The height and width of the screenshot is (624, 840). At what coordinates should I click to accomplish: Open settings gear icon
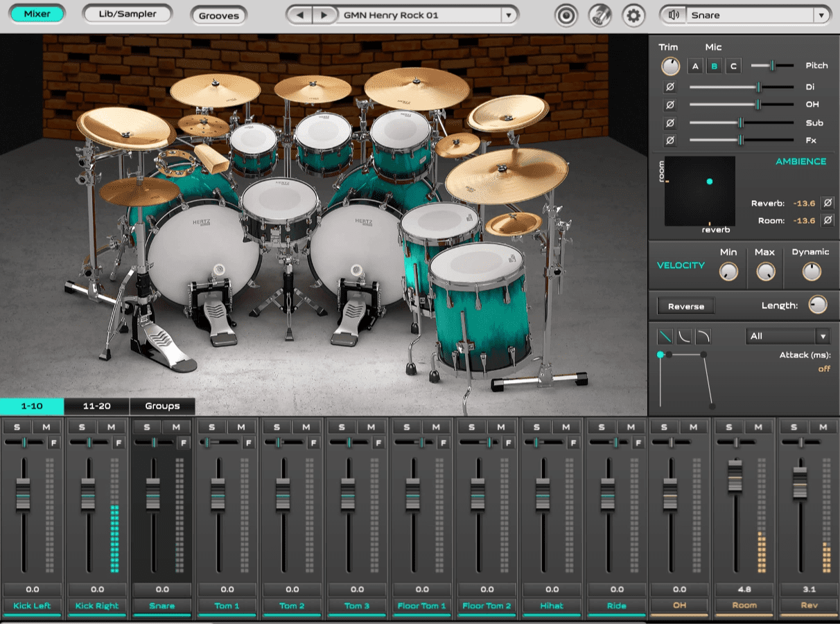[633, 15]
